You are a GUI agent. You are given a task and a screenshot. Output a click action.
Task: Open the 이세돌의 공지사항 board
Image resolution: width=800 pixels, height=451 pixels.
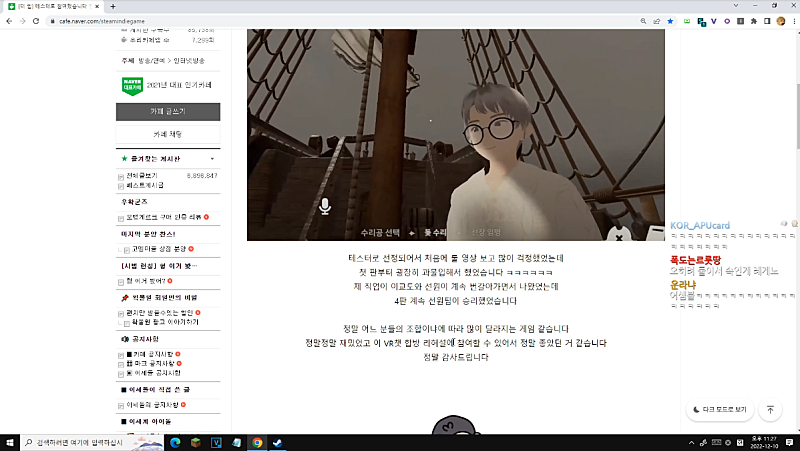(x=153, y=405)
